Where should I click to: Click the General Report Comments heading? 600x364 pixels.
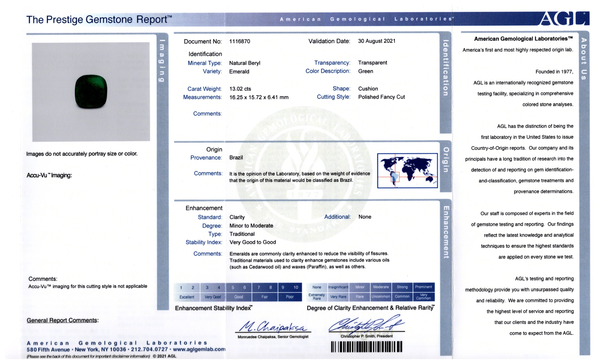tap(62, 320)
